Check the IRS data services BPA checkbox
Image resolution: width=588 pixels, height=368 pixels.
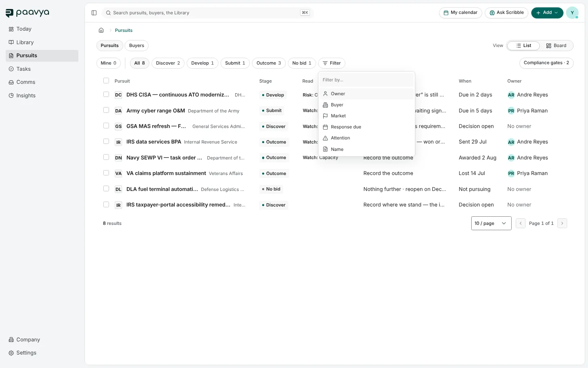[106, 141]
